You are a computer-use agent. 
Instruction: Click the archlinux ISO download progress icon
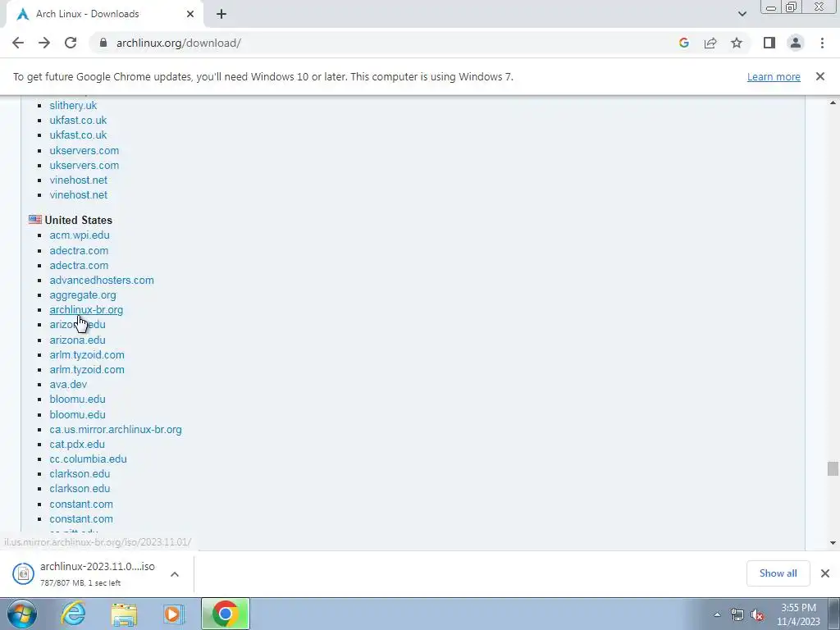[x=23, y=573]
